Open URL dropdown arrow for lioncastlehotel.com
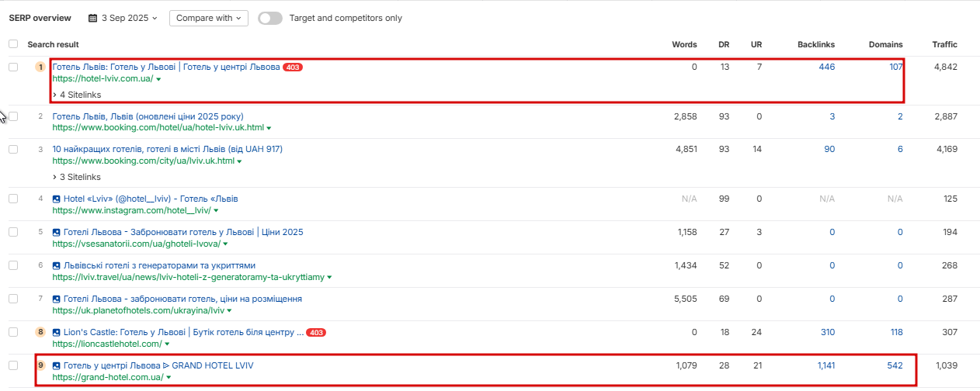 pos(168,344)
